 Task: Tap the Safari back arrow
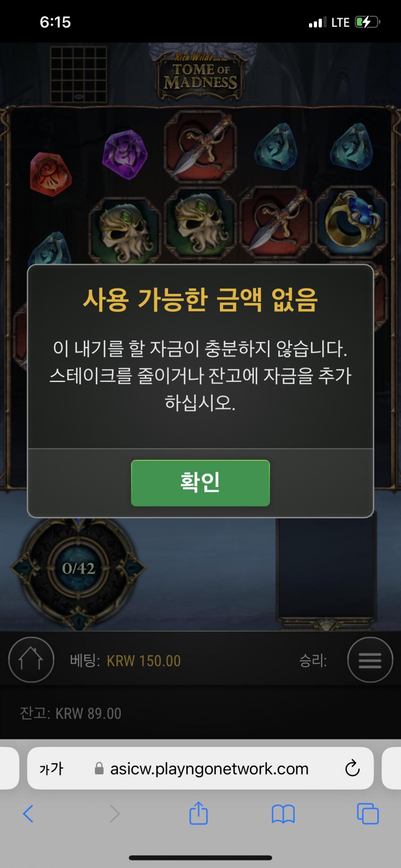[28, 814]
